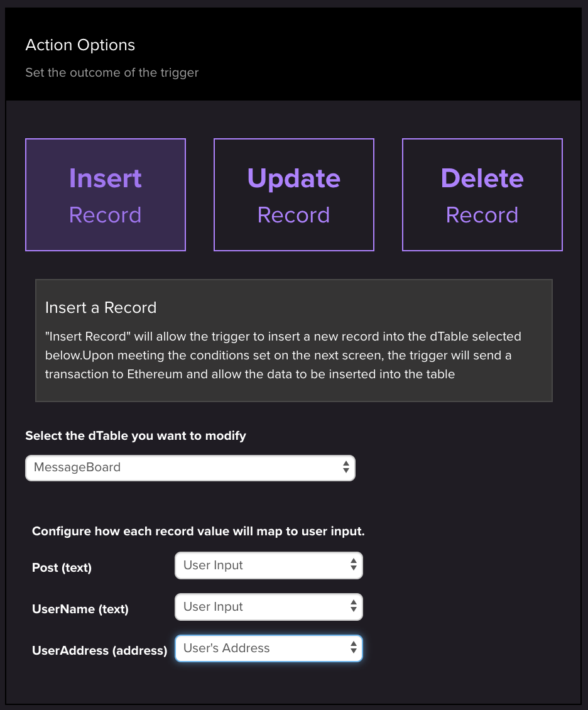The height and width of the screenshot is (710, 588).
Task: Select the Insert Record action
Action: tap(106, 195)
